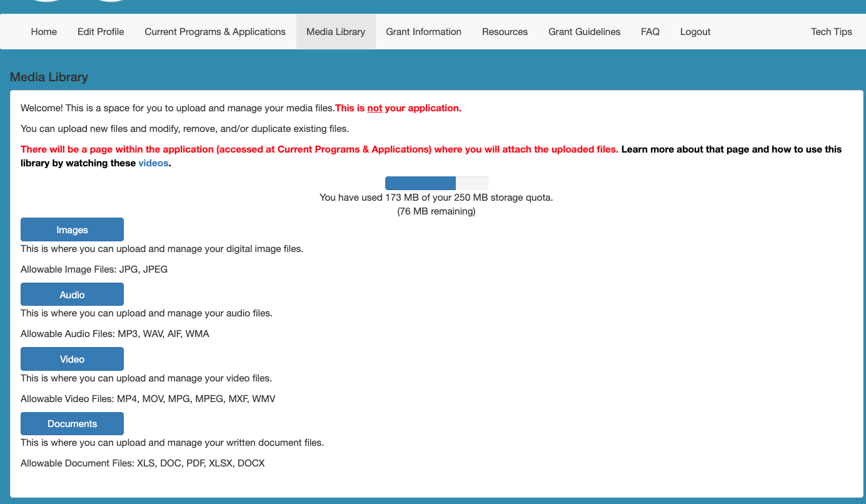Screen dimensions: 866x504
Task: Open Grant Information page
Action: coord(423,32)
